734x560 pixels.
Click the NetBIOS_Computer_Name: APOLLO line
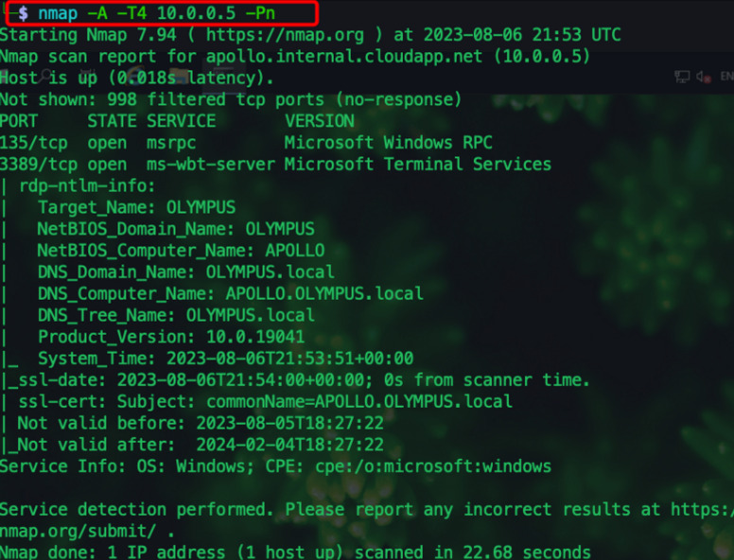[180, 251]
